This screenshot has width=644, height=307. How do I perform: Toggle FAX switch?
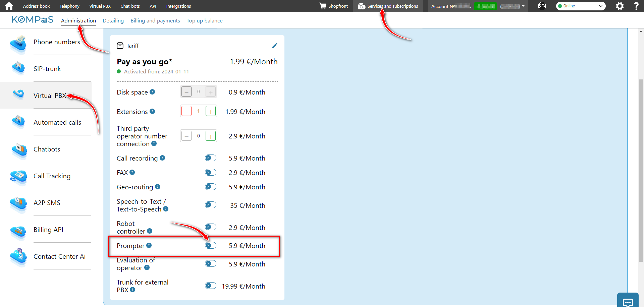click(x=211, y=172)
